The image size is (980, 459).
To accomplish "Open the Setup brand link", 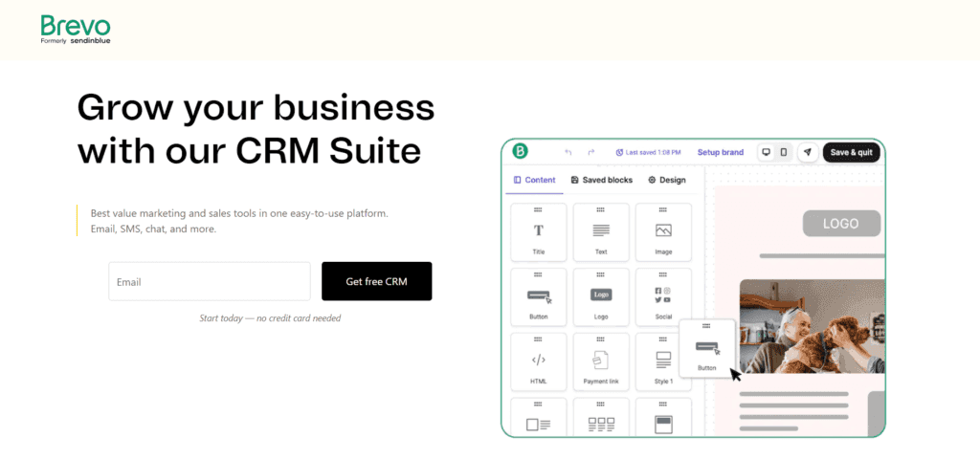I will click(721, 152).
